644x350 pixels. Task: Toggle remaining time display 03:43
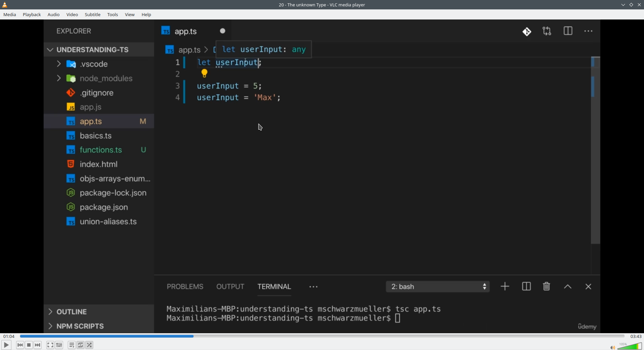[636, 336]
